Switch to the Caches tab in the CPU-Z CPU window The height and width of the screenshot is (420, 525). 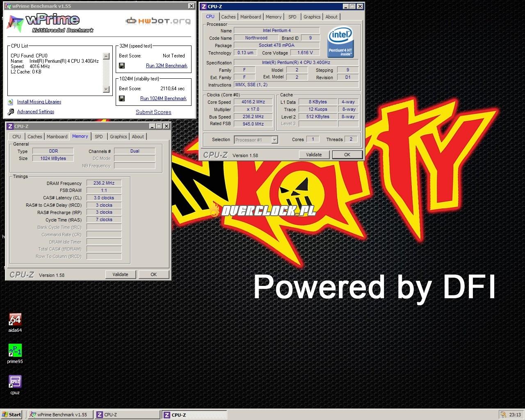(228, 17)
